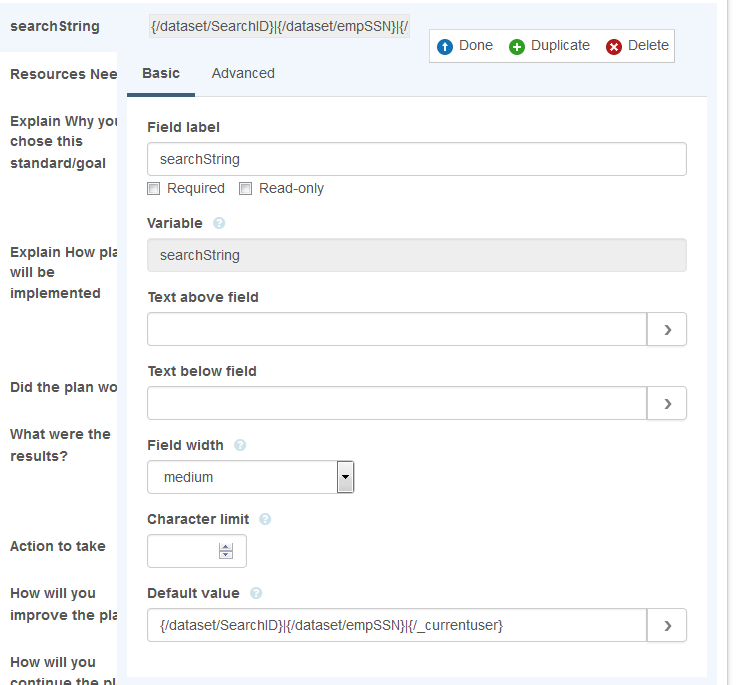The height and width of the screenshot is (685, 746).
Task: Click the searchString field title at top
Action: (x=55, y=26)
